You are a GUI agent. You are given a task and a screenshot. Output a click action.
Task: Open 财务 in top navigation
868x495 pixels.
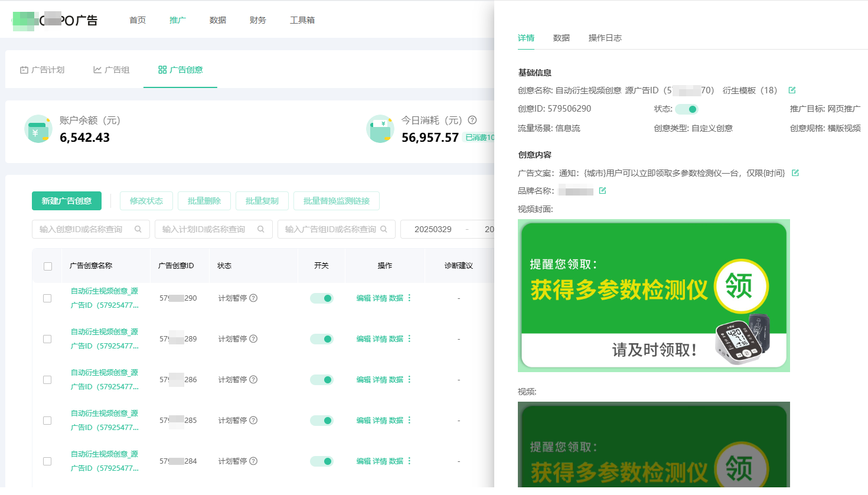pyautogui.click(x=258, y=20)
